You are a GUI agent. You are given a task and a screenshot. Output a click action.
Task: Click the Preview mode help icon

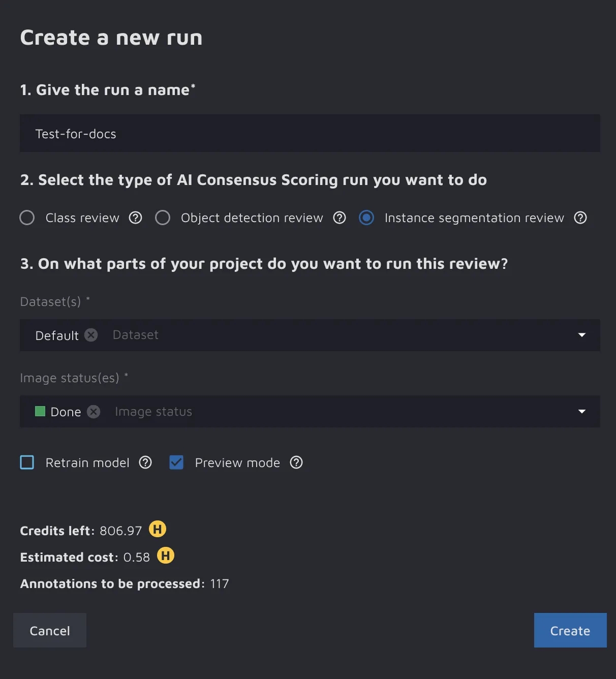[x=296, y=462]
